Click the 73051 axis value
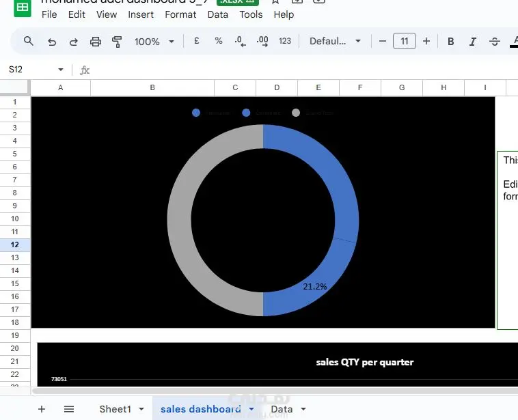This screenshot has height=420, width=518. coord(59,379)
